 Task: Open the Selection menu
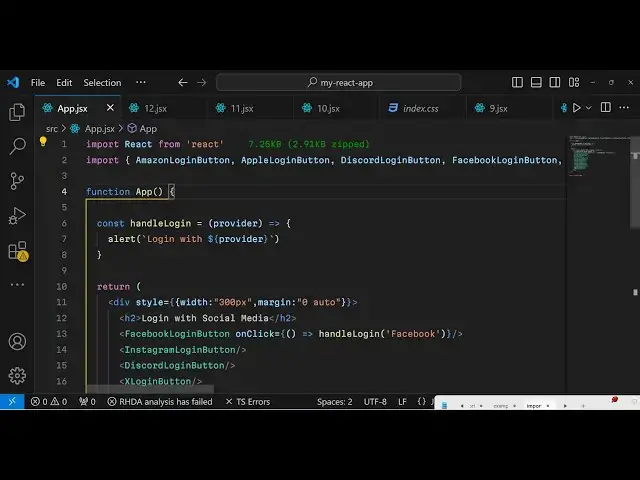point(102,82)
